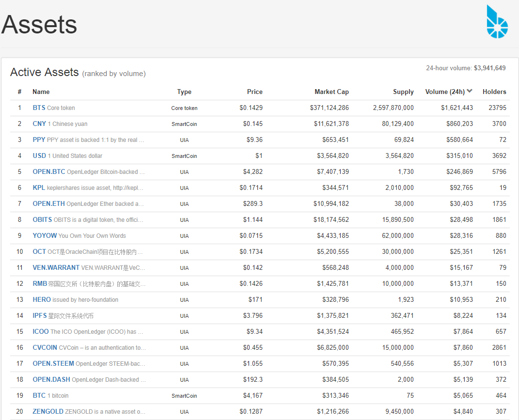Screen dimensions: 519x420
Task: Open the ICOO asset link
Action: point(41,331)
